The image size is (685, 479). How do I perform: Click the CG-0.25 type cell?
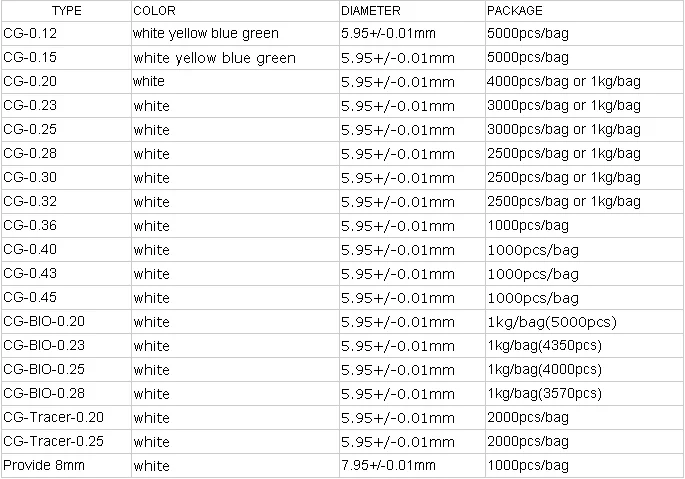point(30,130)
